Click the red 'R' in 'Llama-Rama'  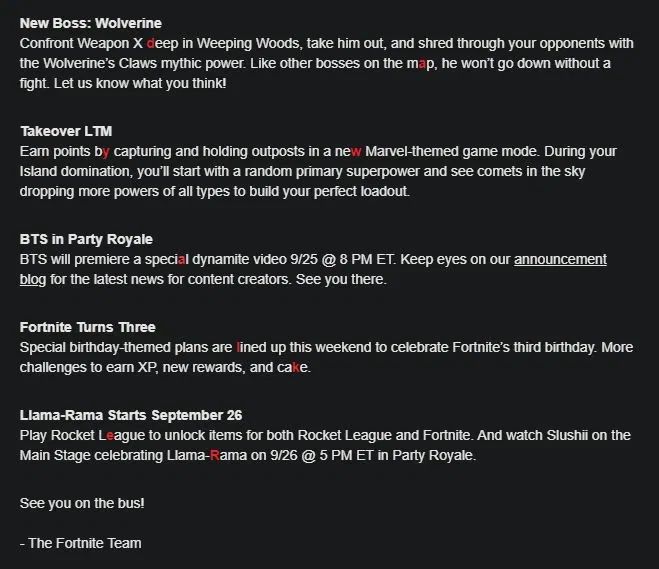(214, 455)
